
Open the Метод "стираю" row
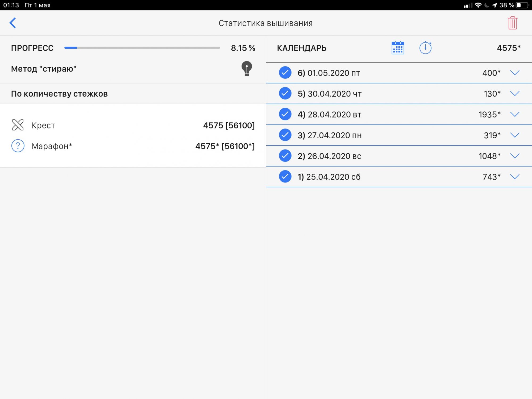point(44,69)
